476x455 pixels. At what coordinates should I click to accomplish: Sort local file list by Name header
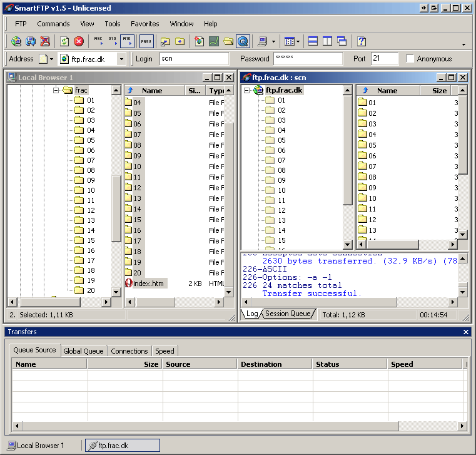pos(155,91)
